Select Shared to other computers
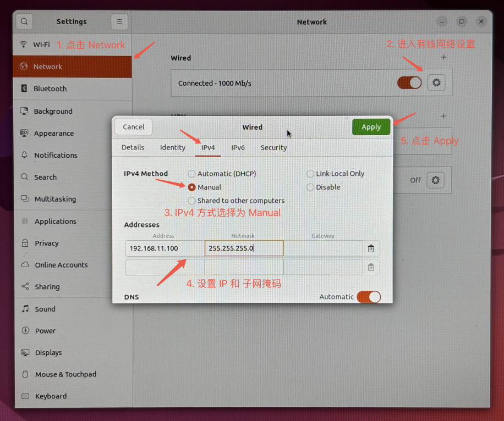504x421 pixels. tap(236, 201)
